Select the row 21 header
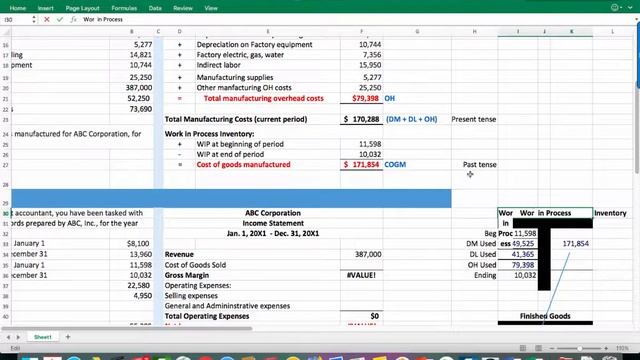640x360 pixels. [x=6, y=99]
